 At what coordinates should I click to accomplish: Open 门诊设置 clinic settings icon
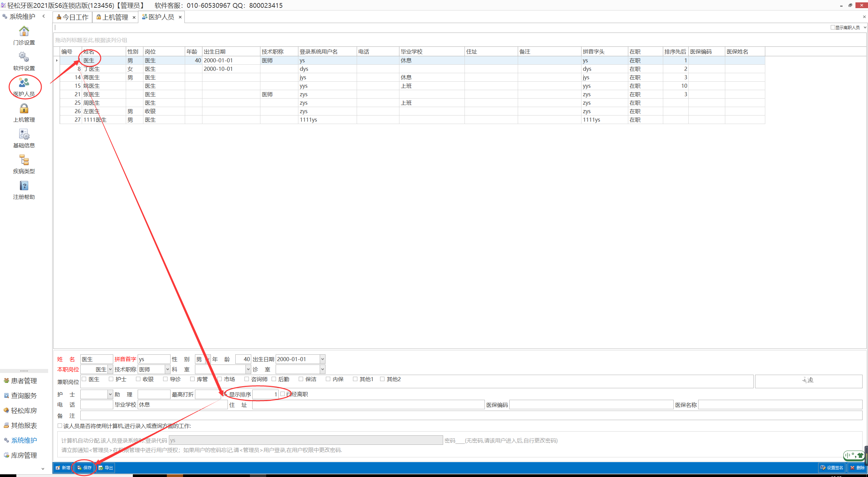pos(24,35)
